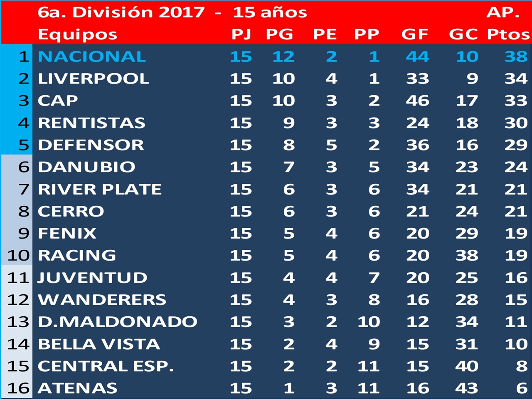Click the Equipos column header
The height and width of the screenshot is (399, 532).
tap(77, 34)
